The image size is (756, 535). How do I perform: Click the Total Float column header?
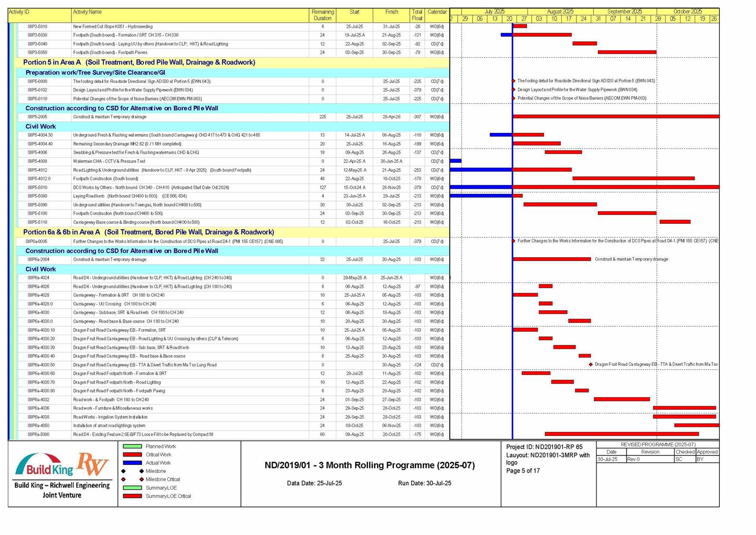pyautogui.click(x=417, y=15)
